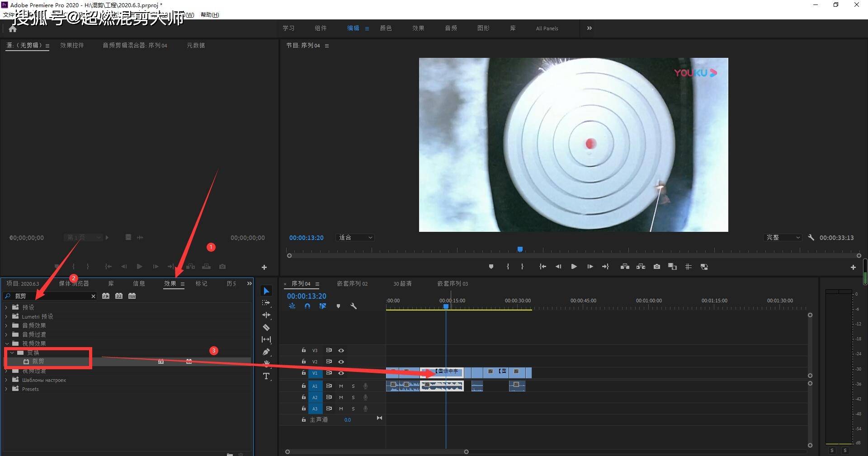Collapse the 视频效果 folder
Image resolution: width=868 pixels, height=456 pixels.
(x=6, y=343)
